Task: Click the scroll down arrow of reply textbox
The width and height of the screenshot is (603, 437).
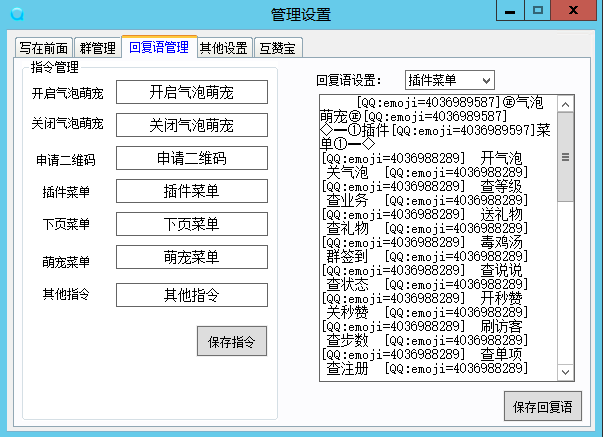Action: pos(565,372)
